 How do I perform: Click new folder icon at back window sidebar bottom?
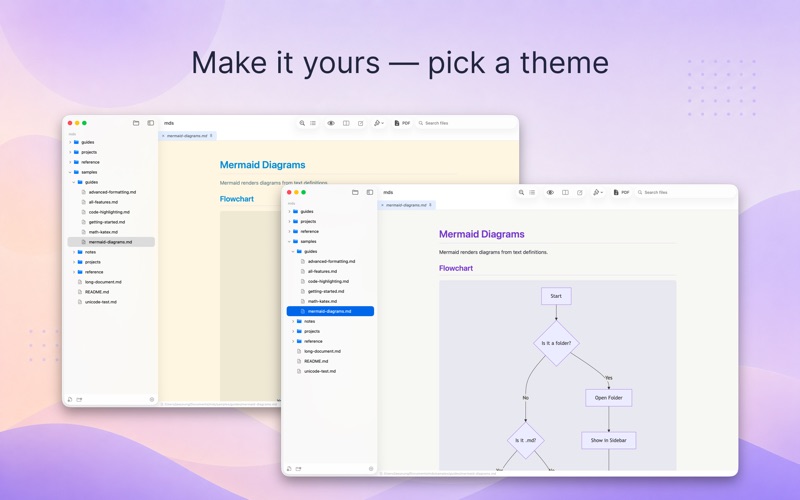click(79, 399)
